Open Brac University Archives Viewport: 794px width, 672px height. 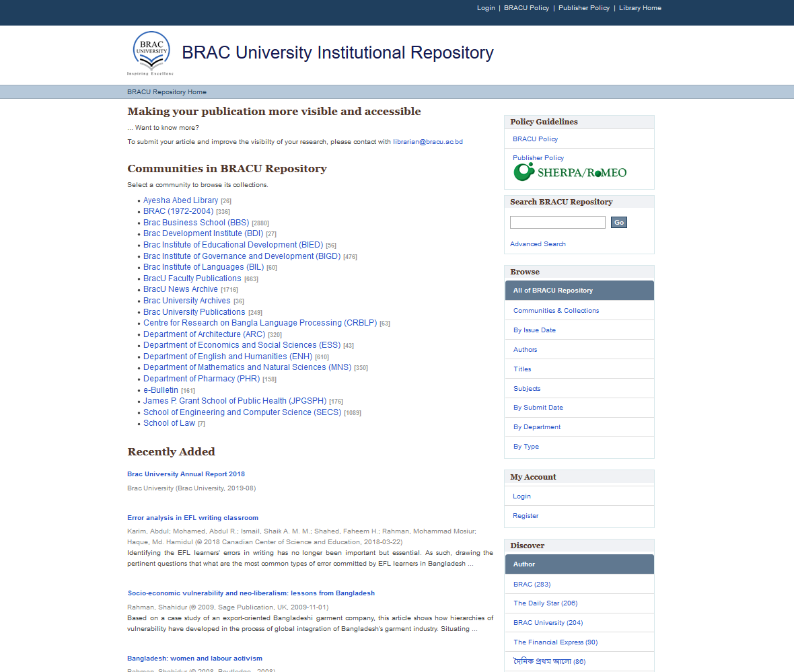[x=187, y=301]
